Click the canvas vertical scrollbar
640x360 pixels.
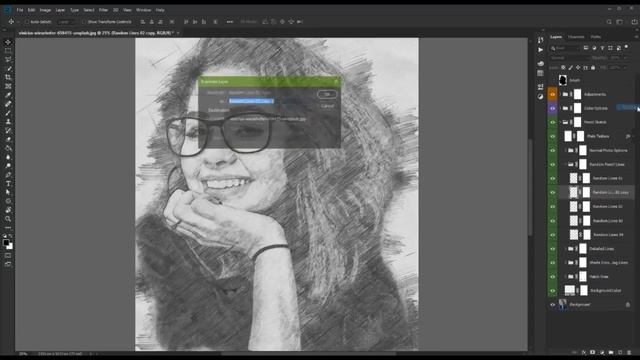(x=530, y=188)
